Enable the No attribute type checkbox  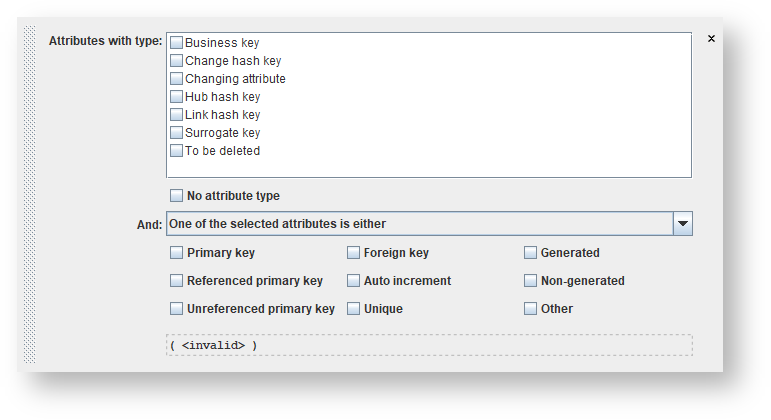coord(177,196)
